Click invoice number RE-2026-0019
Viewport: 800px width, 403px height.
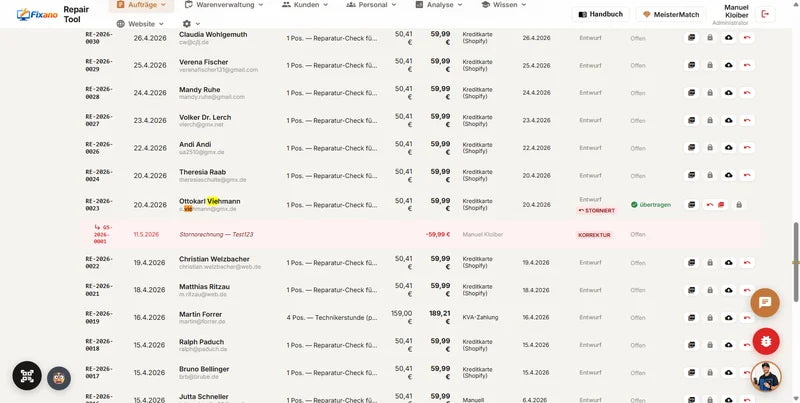pyautogui.click(x=99, y=318)
